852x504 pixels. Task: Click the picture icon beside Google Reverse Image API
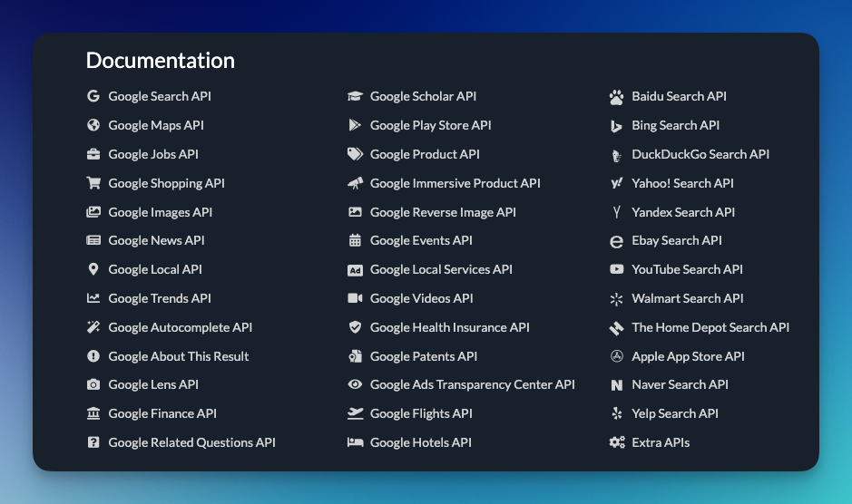(x=355, y=212)
